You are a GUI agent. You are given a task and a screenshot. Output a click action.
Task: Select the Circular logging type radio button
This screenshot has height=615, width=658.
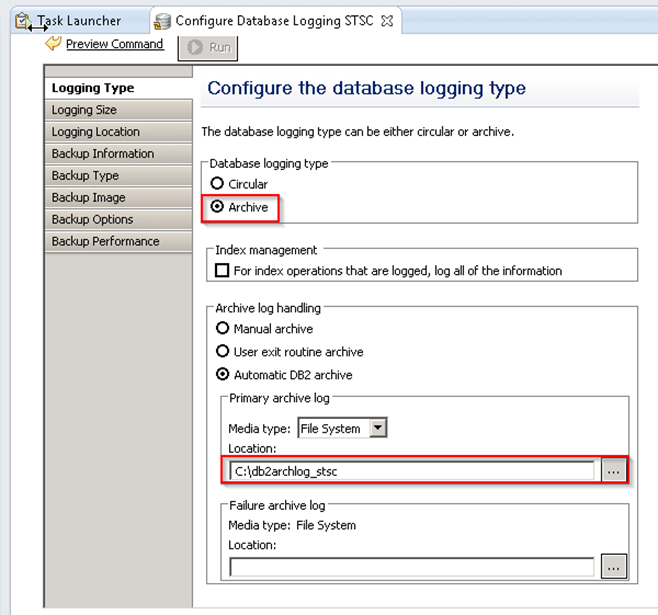click(217, 184)
